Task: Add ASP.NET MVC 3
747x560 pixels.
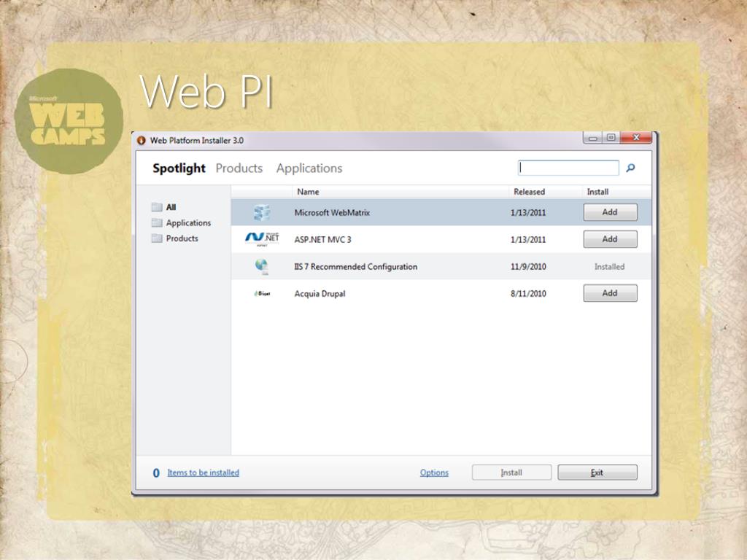Action: point(610,239)
